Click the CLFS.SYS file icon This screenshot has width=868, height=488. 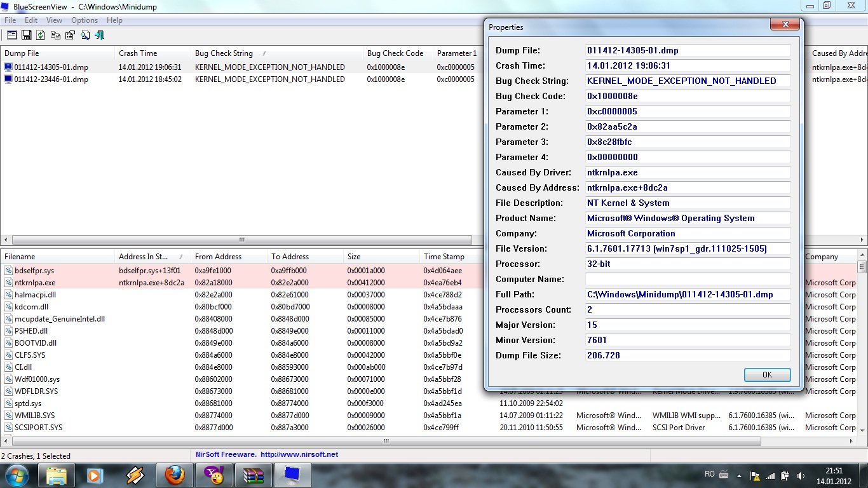(x=8, y=355)
